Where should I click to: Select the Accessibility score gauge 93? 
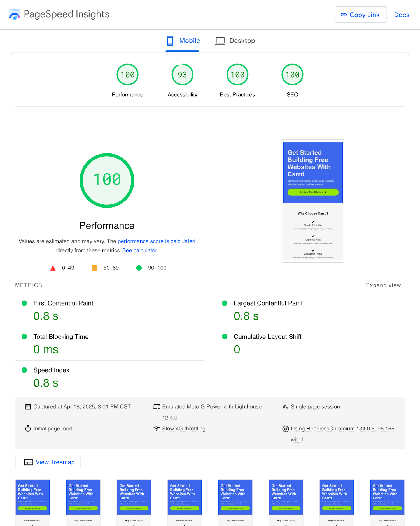pos(182,75)
